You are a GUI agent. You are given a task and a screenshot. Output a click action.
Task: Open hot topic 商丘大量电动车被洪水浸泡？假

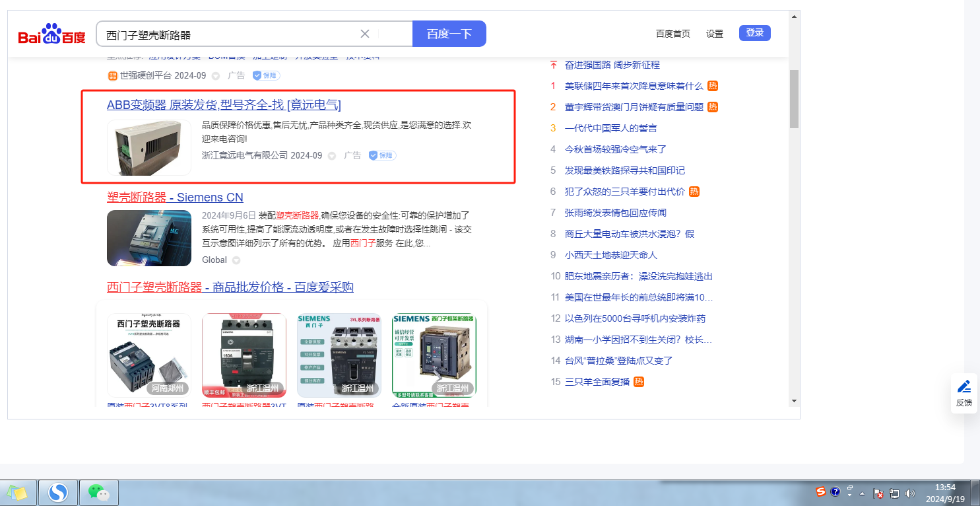[630, 234]
